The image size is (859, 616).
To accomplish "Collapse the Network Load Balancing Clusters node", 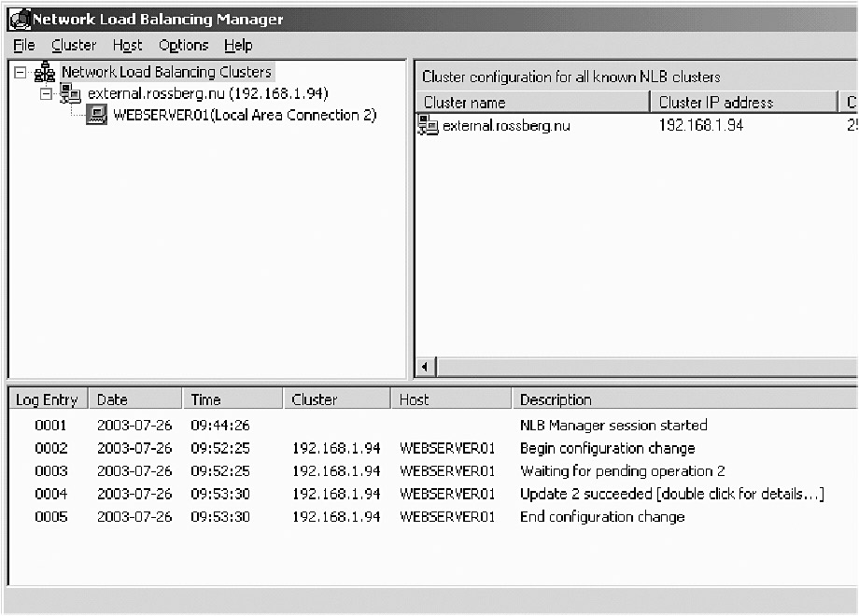I will pyautogui.click(x=21, y=73).
